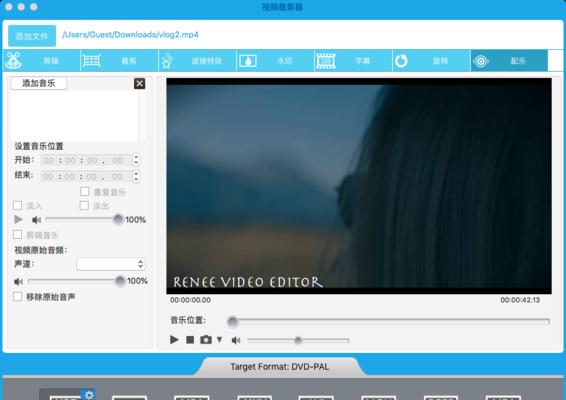
Task: Toggle the 淡入 fade in checkbox
Action: coord(17,205)
